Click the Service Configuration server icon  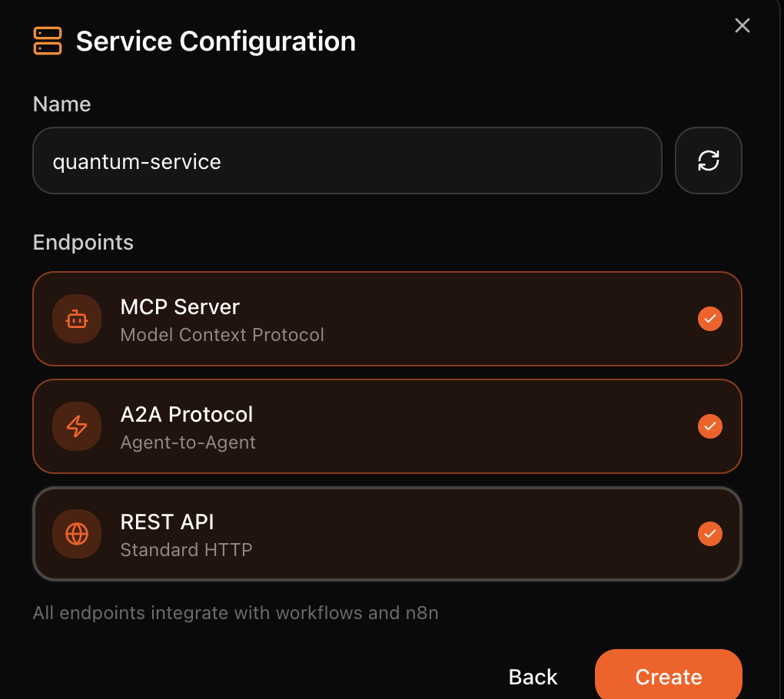48,41
